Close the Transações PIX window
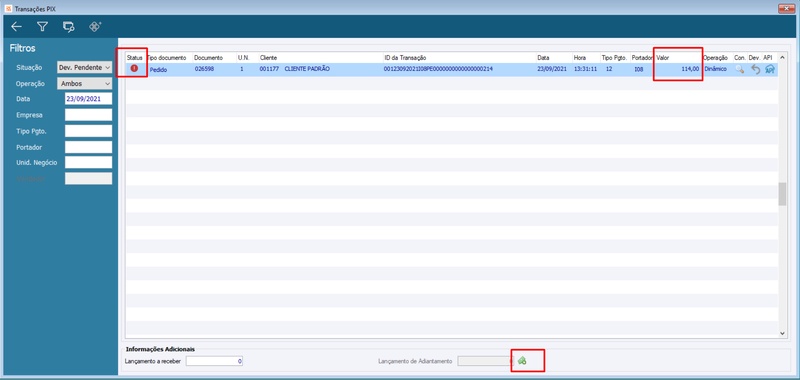Image resolution: width=800 pixels, height=380 pixels. pyautogui.click(x=786, y=9)
